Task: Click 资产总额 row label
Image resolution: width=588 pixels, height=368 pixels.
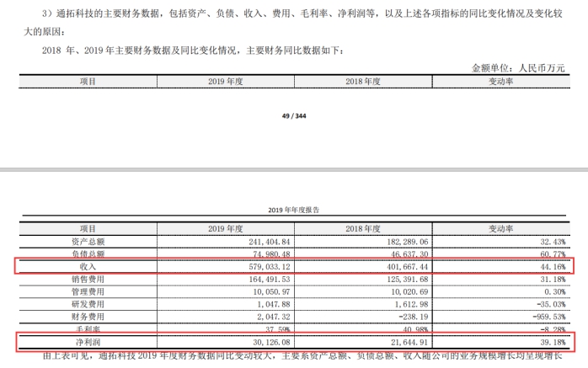Action: point(88,242)
